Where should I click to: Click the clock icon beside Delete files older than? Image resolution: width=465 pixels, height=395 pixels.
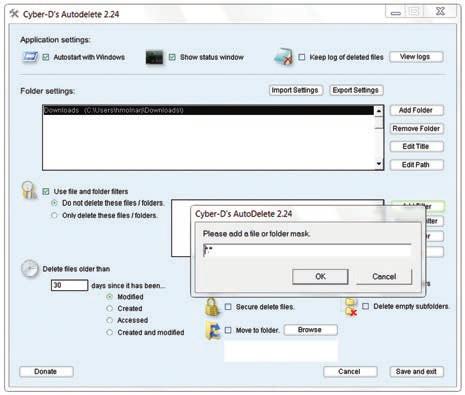coord(30,269)
